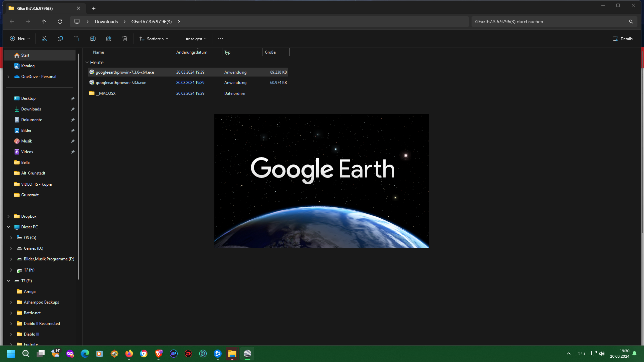The image size is (644, 362).
Task: Click the Share toolbar icon
Action: click(109, 39)
